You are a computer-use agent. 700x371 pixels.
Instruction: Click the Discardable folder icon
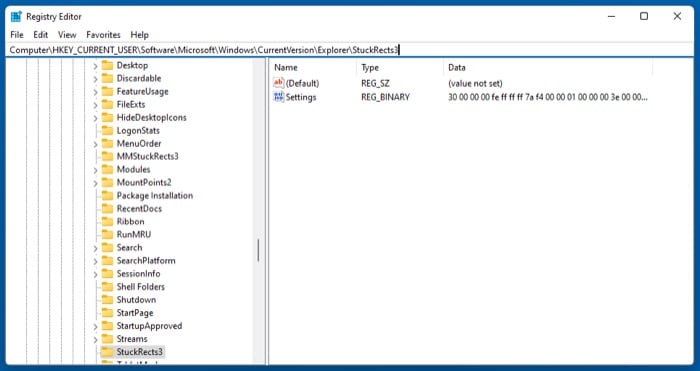click(107, 78)
